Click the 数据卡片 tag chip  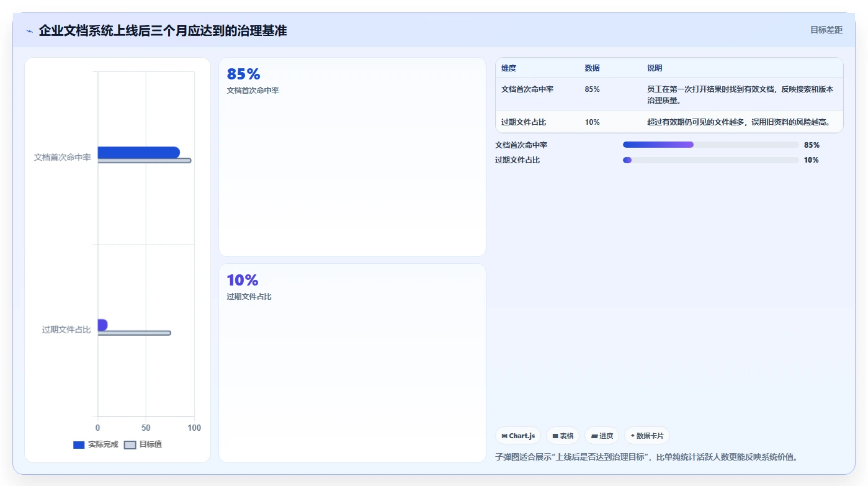(647, 436)
